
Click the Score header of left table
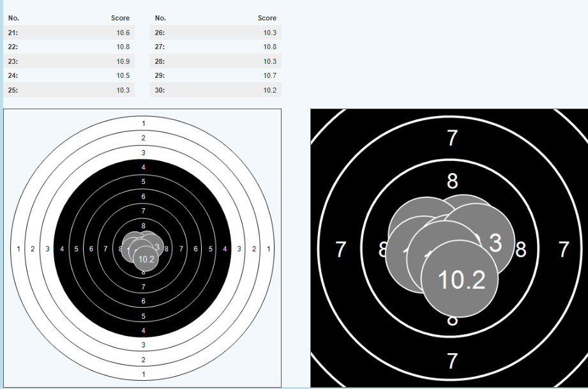(x=120, y=19)
